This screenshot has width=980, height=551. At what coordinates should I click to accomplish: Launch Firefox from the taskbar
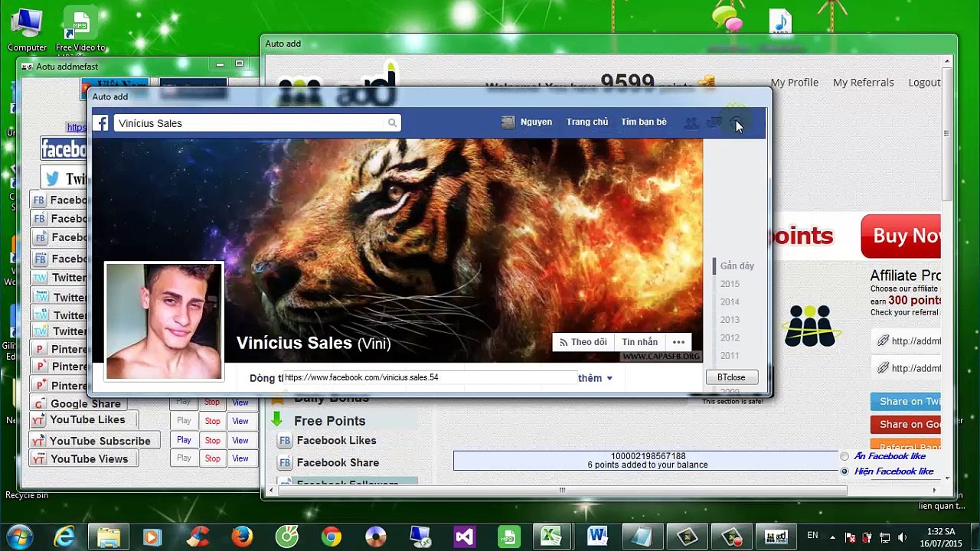pos(242,536)
